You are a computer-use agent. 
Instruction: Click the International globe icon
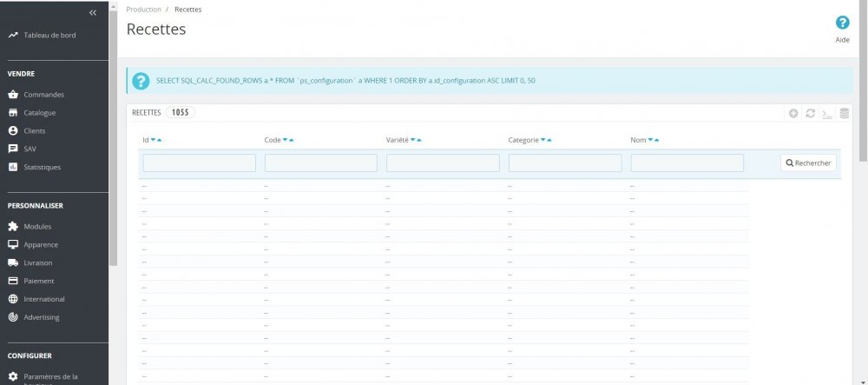[x=13, y=299]
